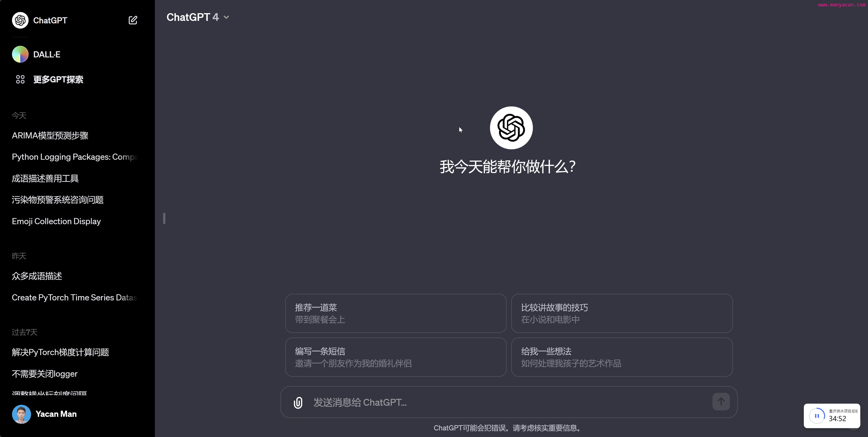Click the send message arrow button
This screenshot has width=868, height=437.
tap(721, 402)
